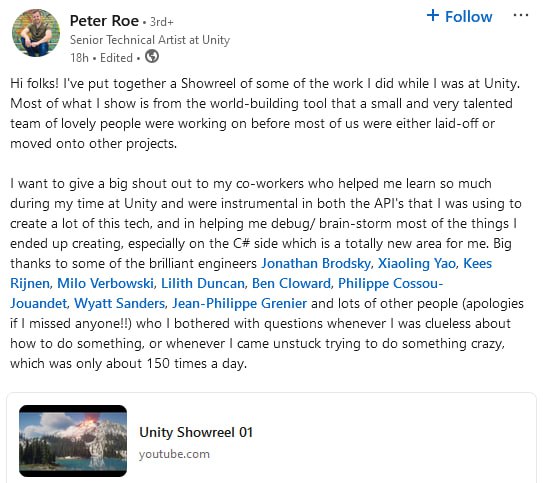Image resolution: width=546 pixels, height=483 pixels.
Task: Follow Peter Roe
Action: coord(459,16)
